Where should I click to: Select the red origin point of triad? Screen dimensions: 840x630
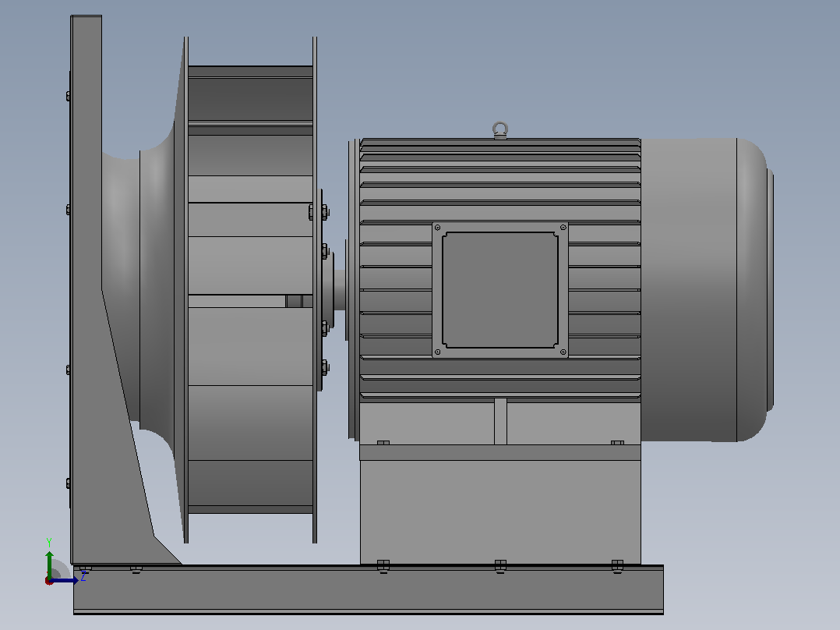49,581
